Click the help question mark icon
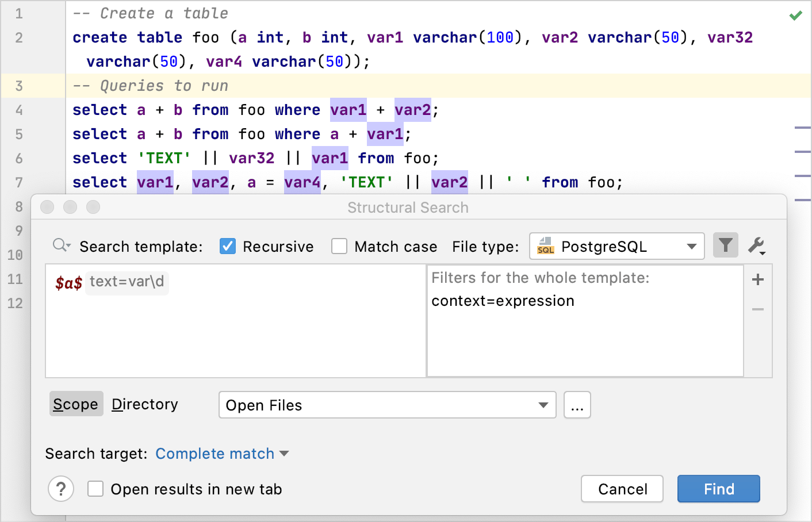812x522 pixels. pyautogui.click(x=61, y=489)
